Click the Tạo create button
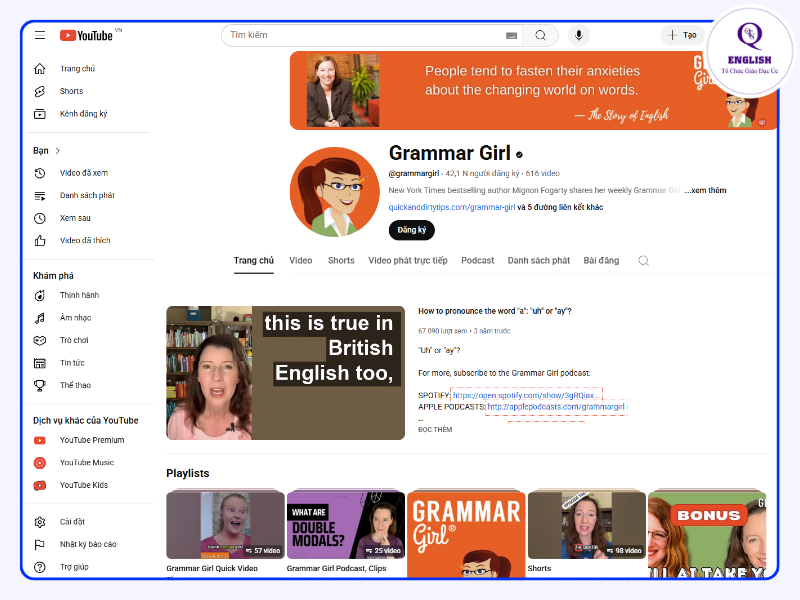Viewport: 800px width, 600px height. 683,35
